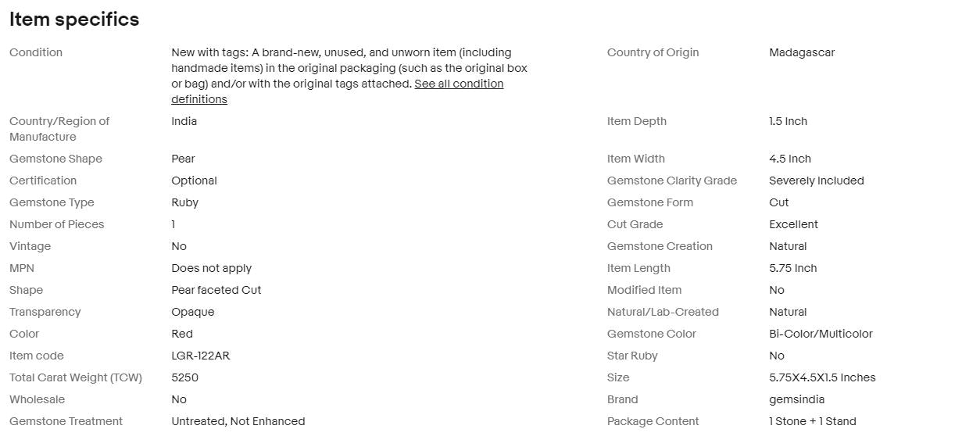The height and width of the screenshot is (447, 980).
Task: Click the Star Ruby label
Action: [632, 356]
